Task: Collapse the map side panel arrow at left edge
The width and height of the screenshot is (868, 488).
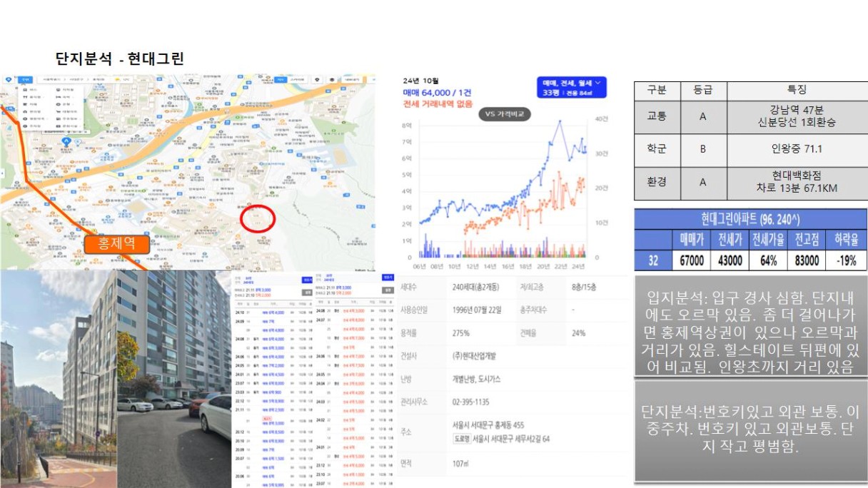Action: [2, 173]
